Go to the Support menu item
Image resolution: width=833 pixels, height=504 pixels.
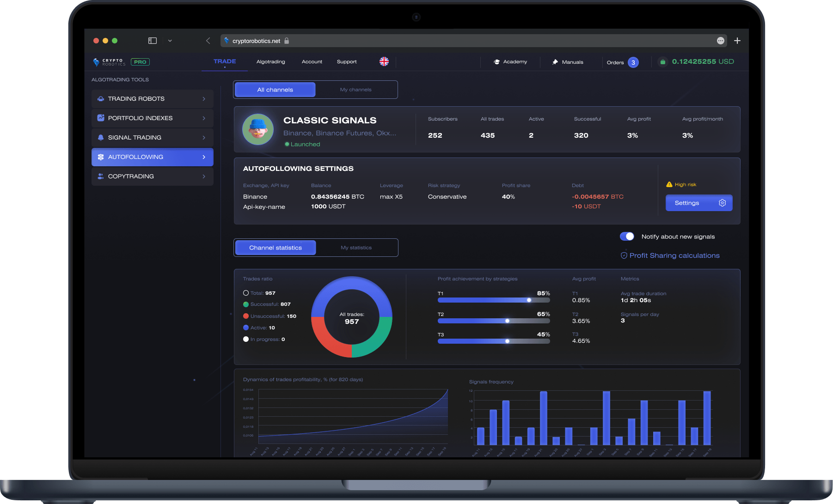tap(347, 62)
